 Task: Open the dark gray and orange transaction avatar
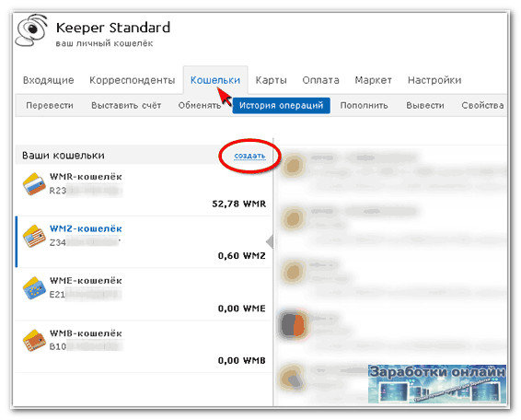293,324
